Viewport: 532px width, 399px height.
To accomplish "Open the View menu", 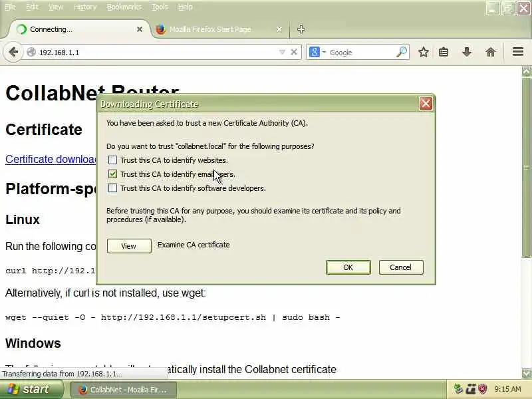I will [x=56, y=7].
